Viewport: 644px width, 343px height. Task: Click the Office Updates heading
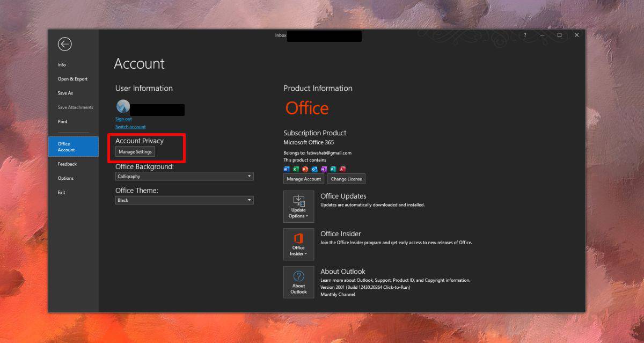343,196
